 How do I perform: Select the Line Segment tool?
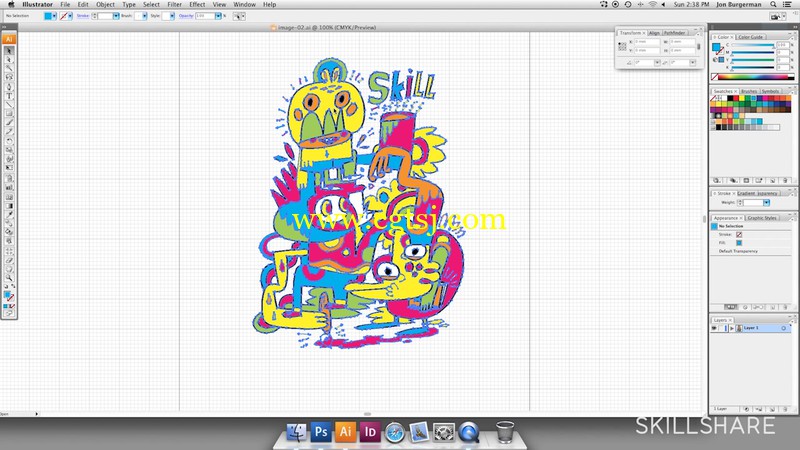click(x=9, y=104)
